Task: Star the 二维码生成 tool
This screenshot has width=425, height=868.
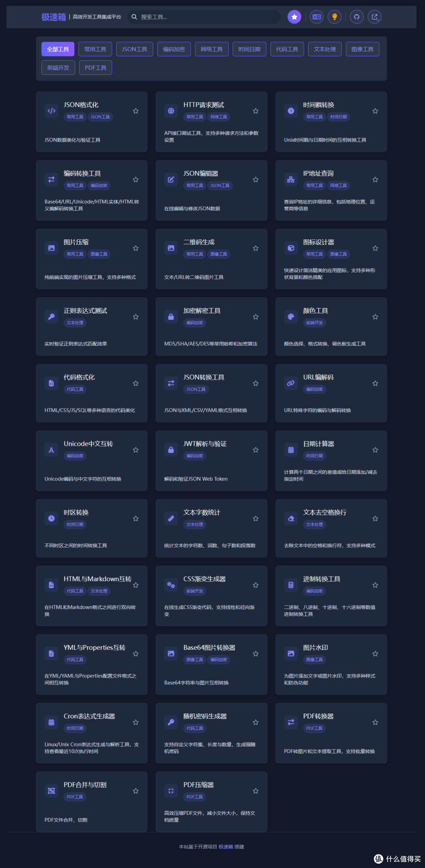Action: pos(256,248)
